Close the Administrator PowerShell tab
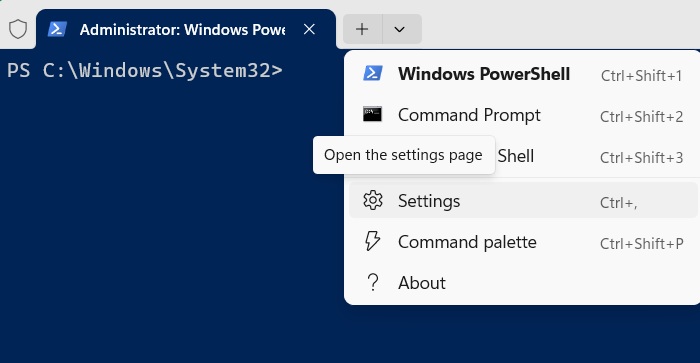 (x=309, y=29)
